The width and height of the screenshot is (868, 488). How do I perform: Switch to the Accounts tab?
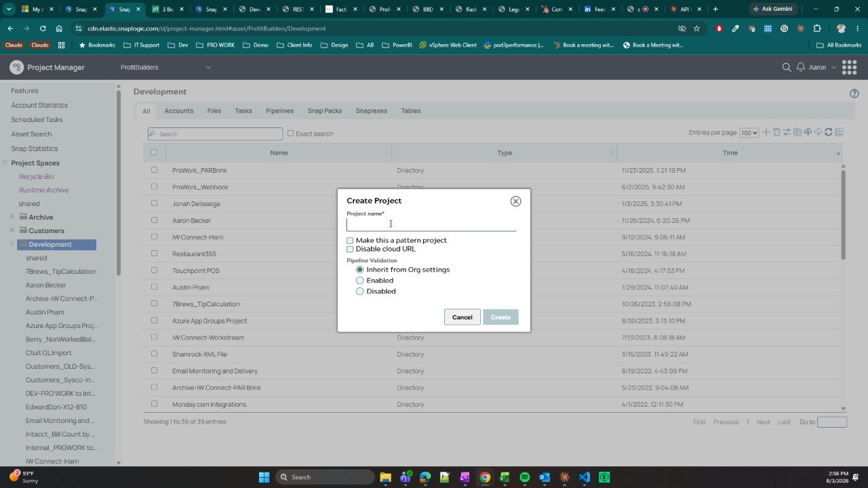tap(179, 111)
